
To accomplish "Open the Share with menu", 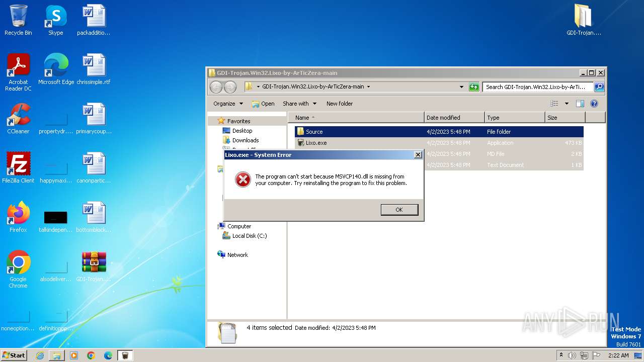I will (299, 104).
